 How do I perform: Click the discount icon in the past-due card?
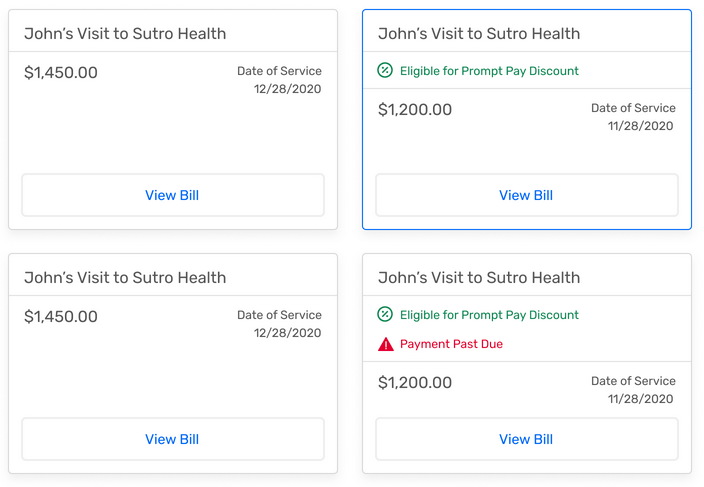tap(385, 315)
